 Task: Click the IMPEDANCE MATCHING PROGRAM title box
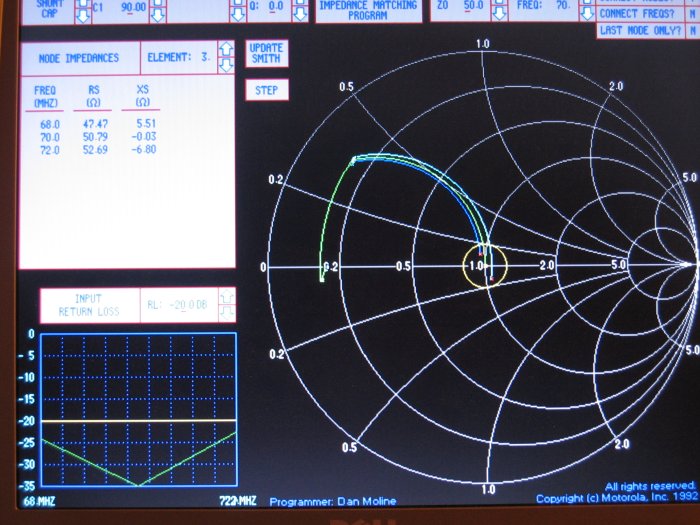(x=368, y=10)
